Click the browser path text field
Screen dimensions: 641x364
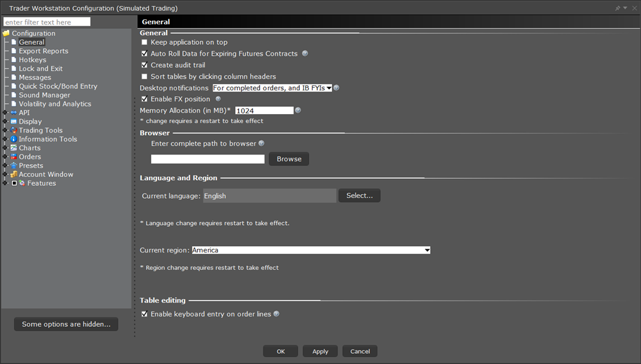click(208, 159)
